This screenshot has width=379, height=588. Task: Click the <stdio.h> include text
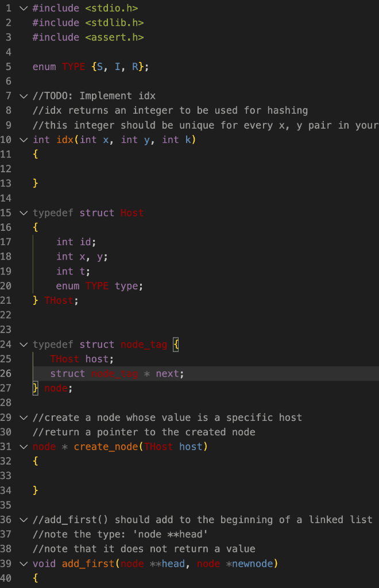click(x=111, y=8)
